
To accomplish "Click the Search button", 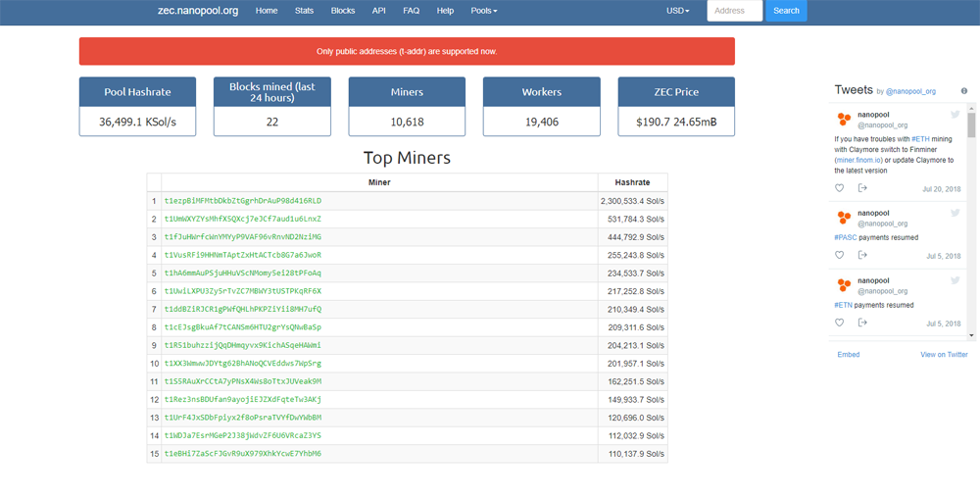I will (x=786, y=11).
